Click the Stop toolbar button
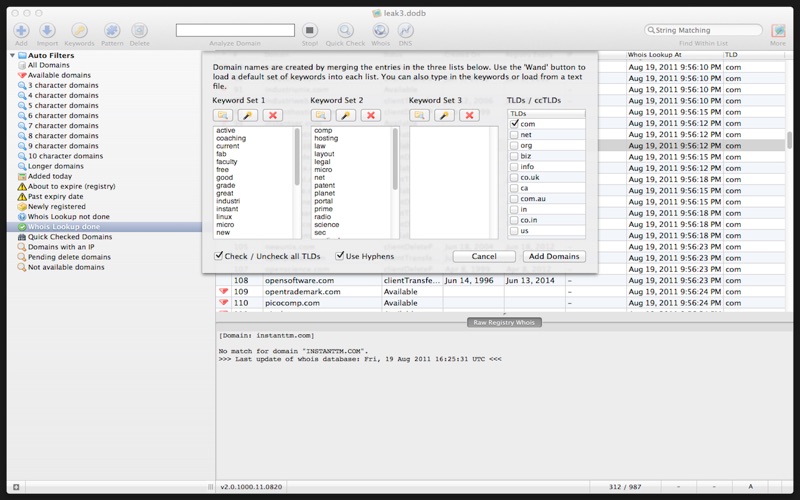Screen dimensions: 800x500 click(310, 31)
